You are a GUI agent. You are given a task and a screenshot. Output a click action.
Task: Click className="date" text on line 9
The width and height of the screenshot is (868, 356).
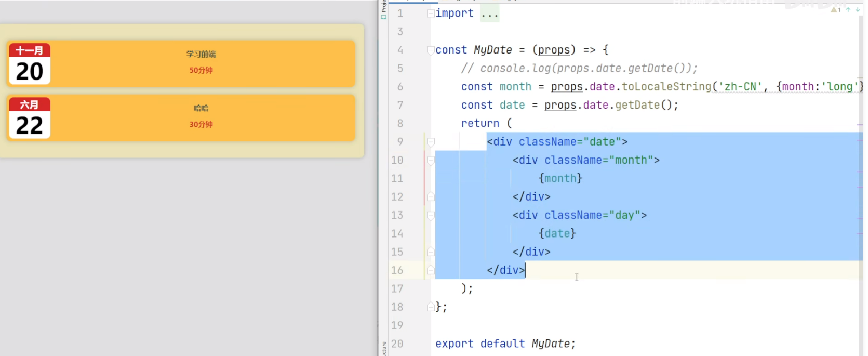tap(570, 141)
